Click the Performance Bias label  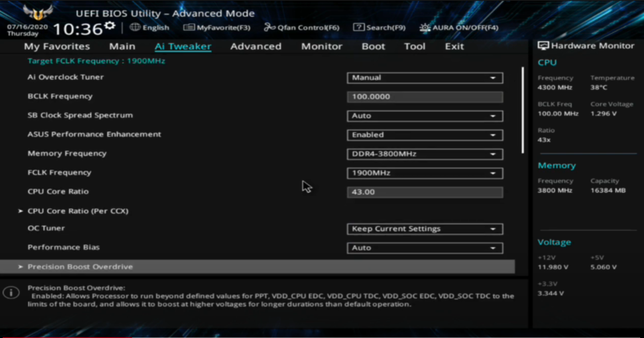tap(64, 247)
